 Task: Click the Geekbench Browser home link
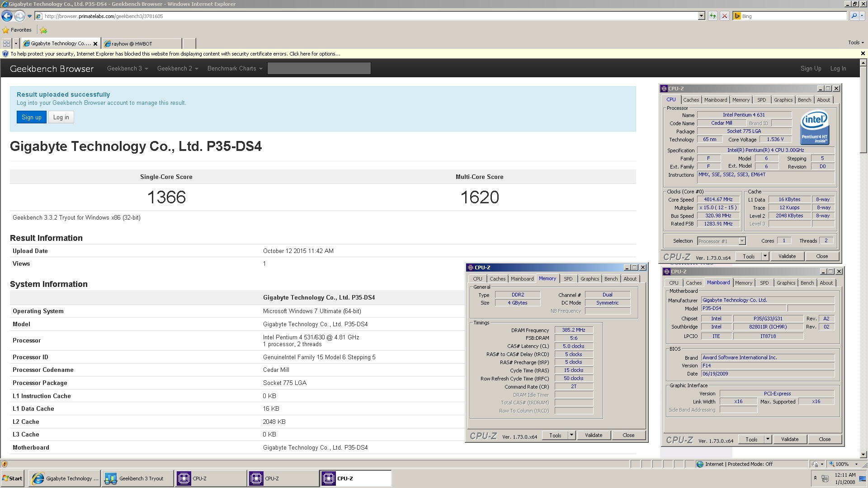point(52,69)
